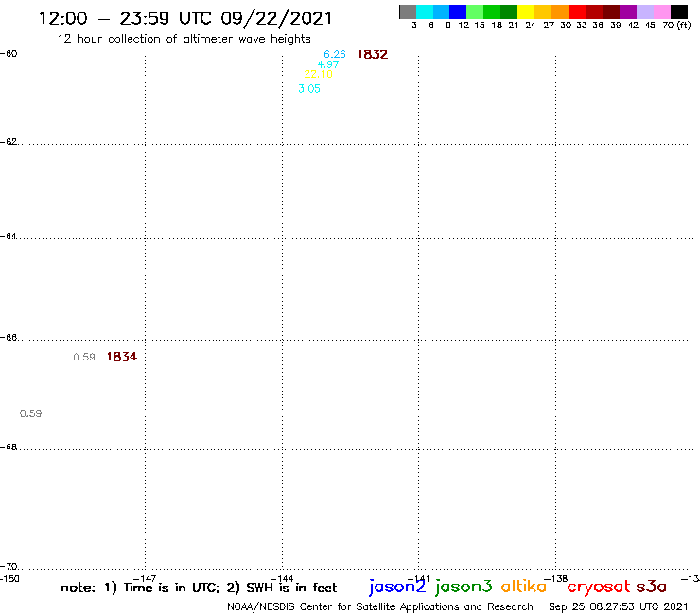The height and width of the screenshot is (615, 700).
Task: Click the pink swatch in the color bar
Action: pyautogui.click(x=661, y=12)
